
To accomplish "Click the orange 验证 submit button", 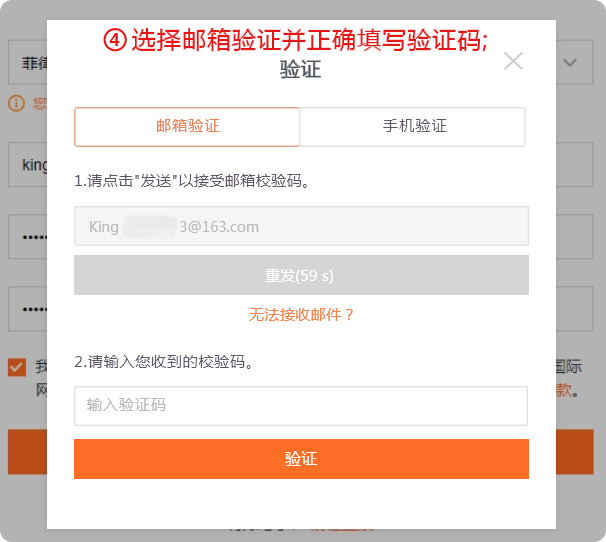I will point(301,459).
